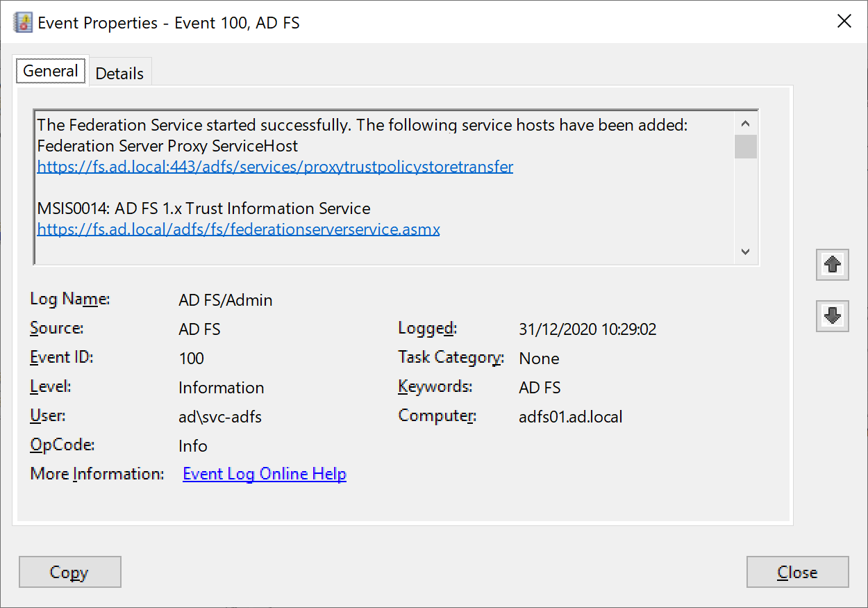
Task: Click the Federation Service started successfully line
Action: tap(362, 125)
